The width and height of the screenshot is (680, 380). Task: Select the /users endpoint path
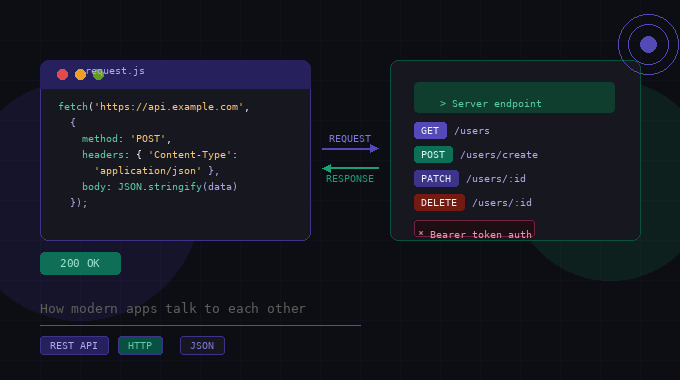coord(472,131)
